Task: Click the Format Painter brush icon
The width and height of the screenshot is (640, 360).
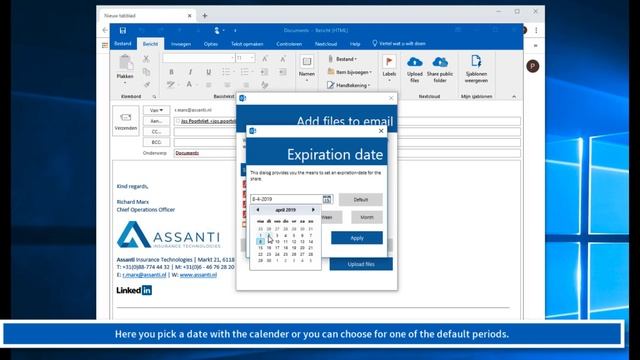Action: click(x=146, y=84)
